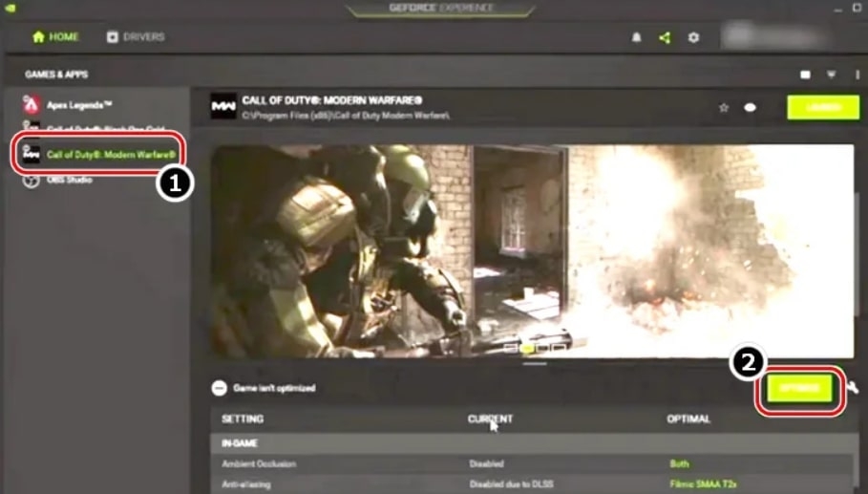
Task: Open the settings gear
Action: point(693,37)
